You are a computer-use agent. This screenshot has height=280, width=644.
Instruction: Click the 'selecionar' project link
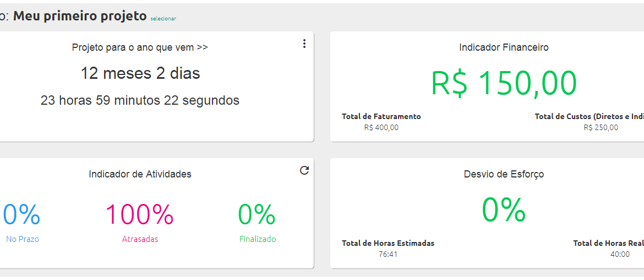(163, 19)
